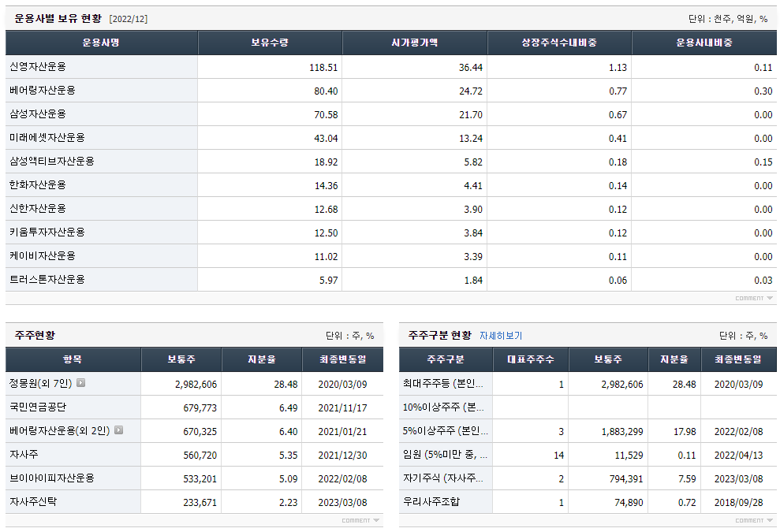Viewport: 780px width, 532px height.
Task: Select the 삼성액티브자산운용 row name
Action: (52, 161)
